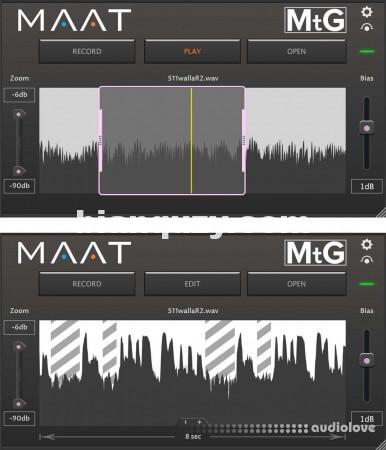Click the 1dB bias value box in upper window
Viewport: 386px width, 450px height.
click(x=367, y=186)
